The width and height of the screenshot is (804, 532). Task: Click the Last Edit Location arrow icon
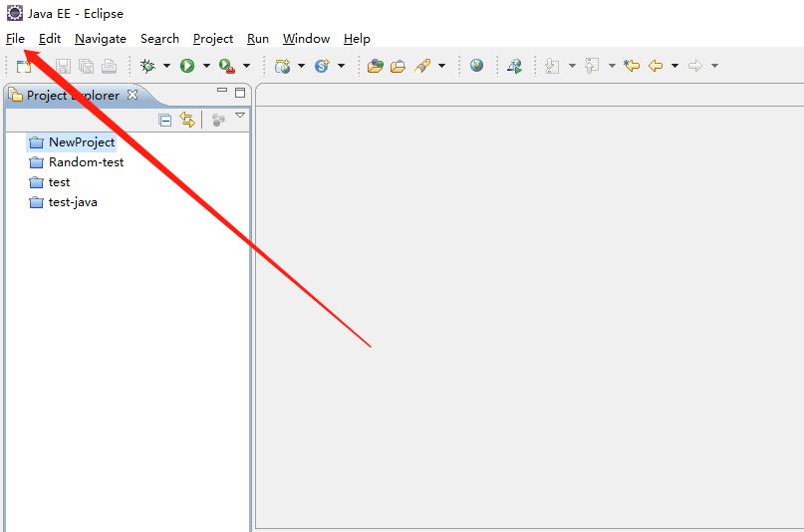[x=631, y=66]
